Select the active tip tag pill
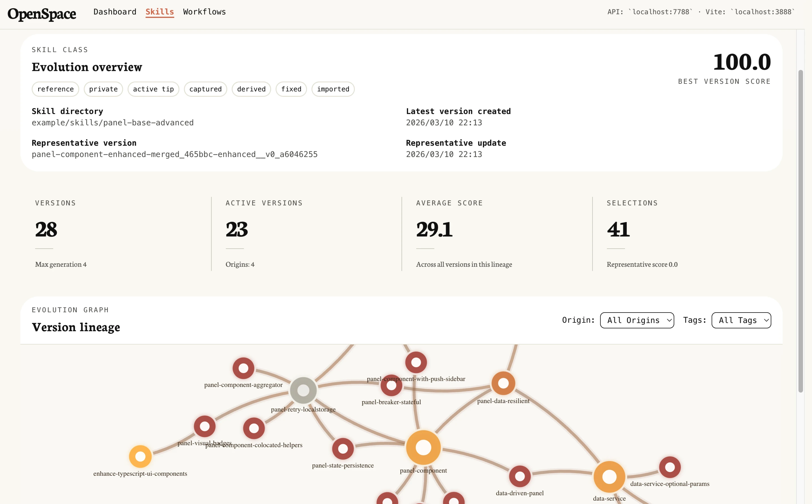 coord(153,89)
